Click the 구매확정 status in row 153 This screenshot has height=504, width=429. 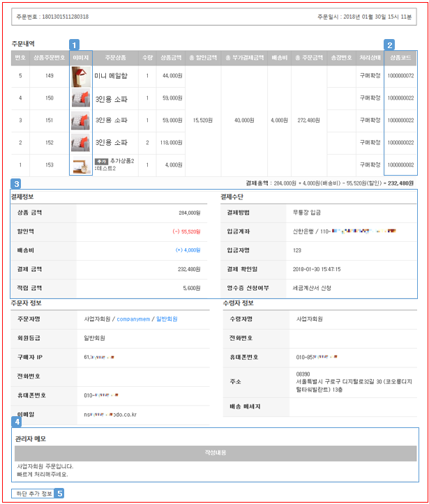[370, 165]
